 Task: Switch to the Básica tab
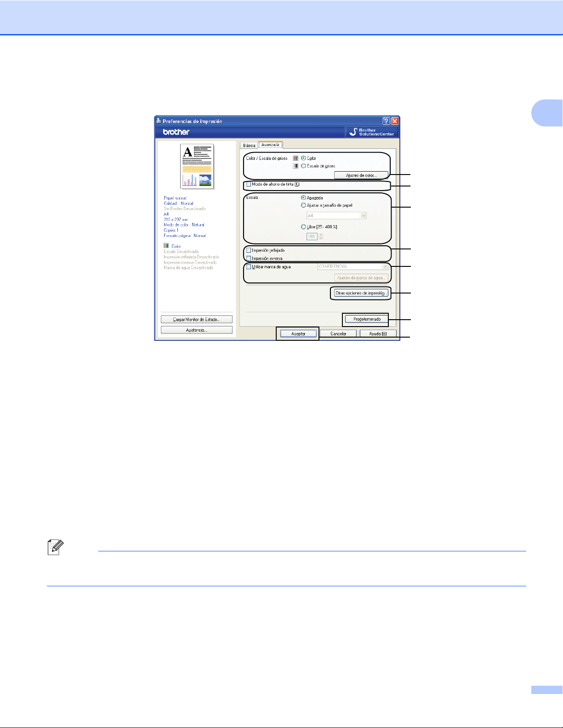pyautogui.click(x=249, y=145)
